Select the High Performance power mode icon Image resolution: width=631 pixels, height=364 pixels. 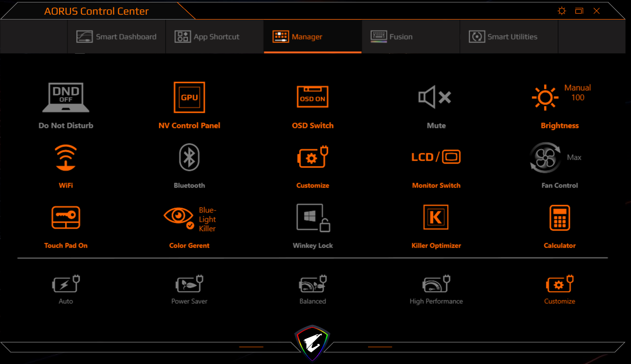pyautogui.click(x=436, y=283)
